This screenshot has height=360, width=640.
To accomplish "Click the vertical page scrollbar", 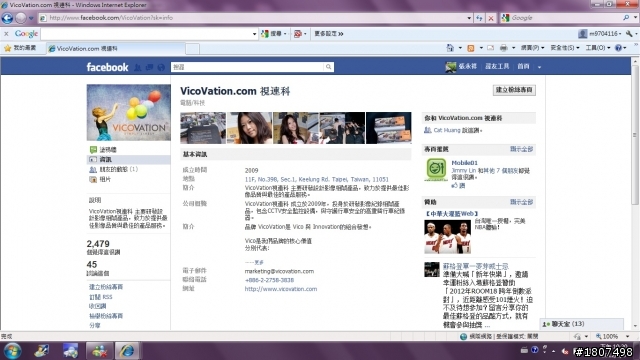I will point(635,135).
